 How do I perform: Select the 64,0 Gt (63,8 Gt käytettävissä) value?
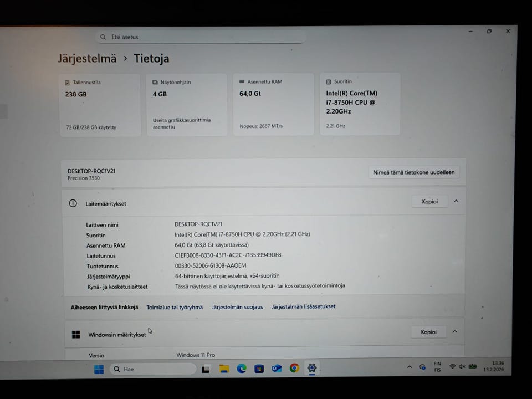tap(212, 245)
